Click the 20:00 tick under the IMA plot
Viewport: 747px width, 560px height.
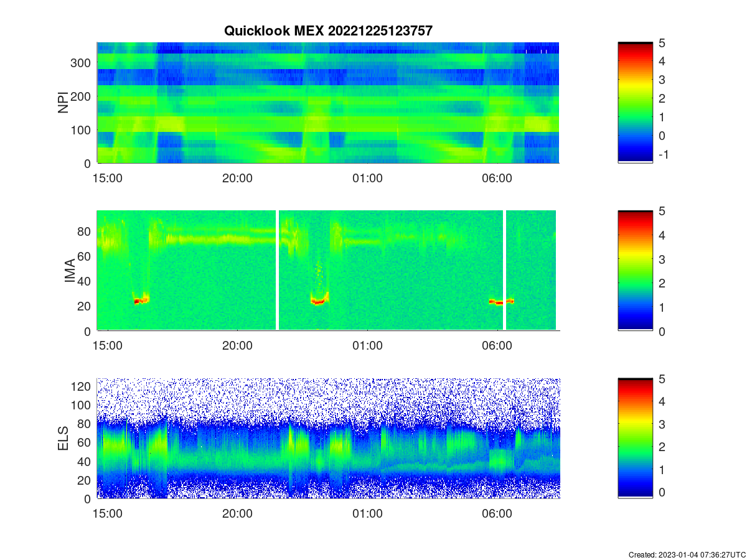tap(237, 345)
